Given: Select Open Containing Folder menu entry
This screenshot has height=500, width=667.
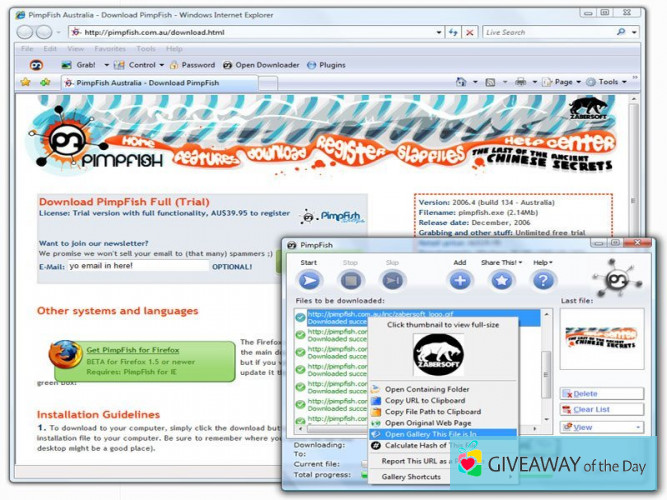Looking at the screenshot, I should [x=426, y=390].
